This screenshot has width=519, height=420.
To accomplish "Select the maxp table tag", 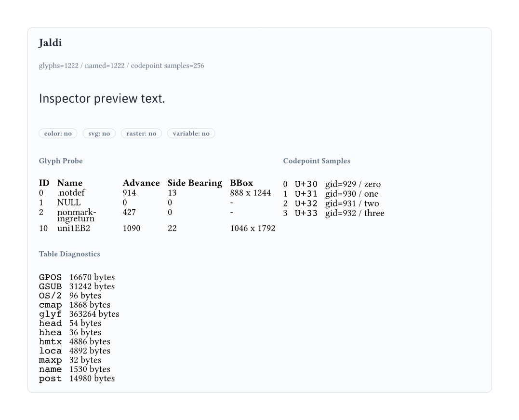I will [50, 360].
